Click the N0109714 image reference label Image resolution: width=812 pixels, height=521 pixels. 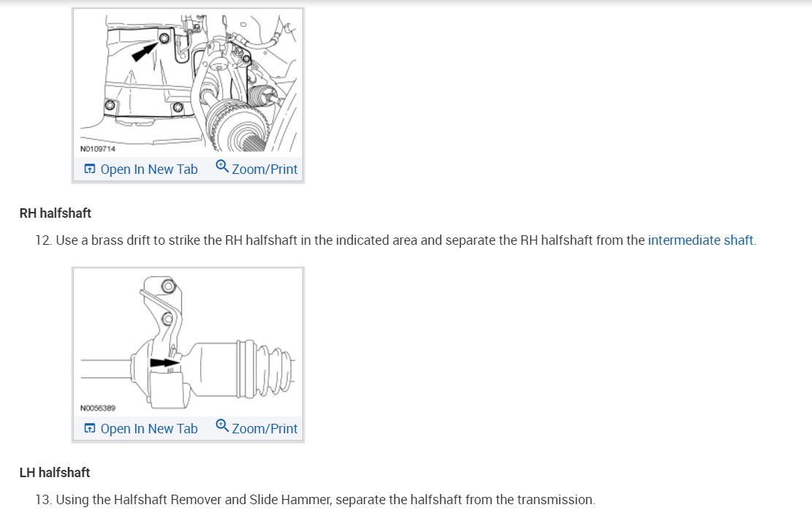(98, 149)
